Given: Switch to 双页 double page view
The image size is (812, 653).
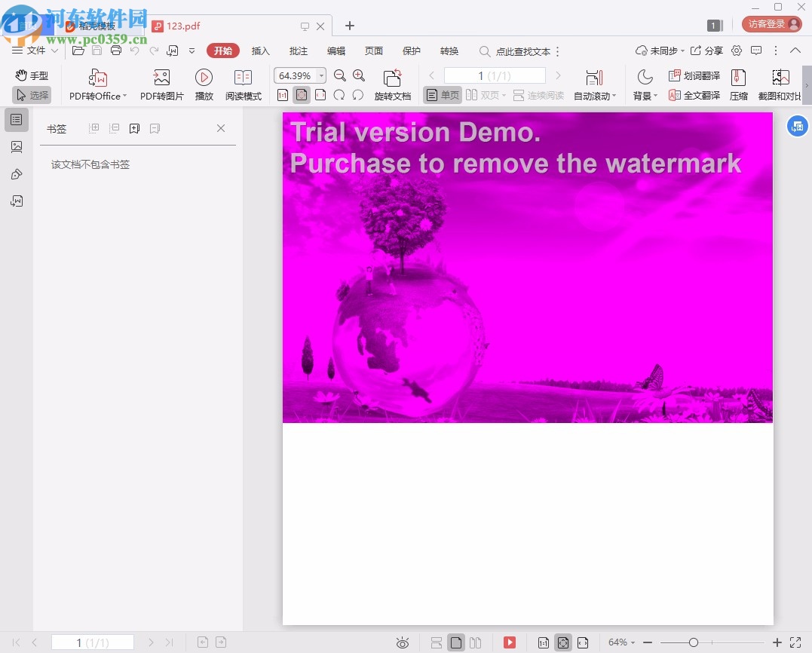Looking at the screenshot, I should [483, 96].
